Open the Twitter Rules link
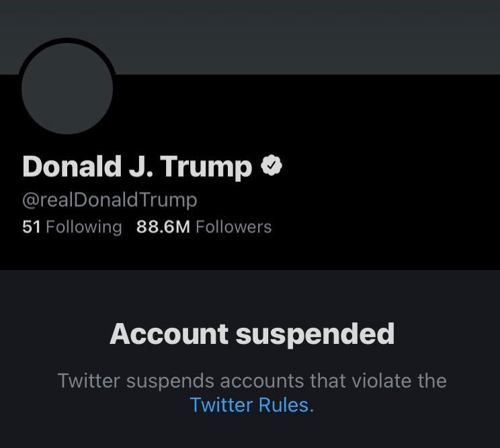 click(x=249, y=405)
